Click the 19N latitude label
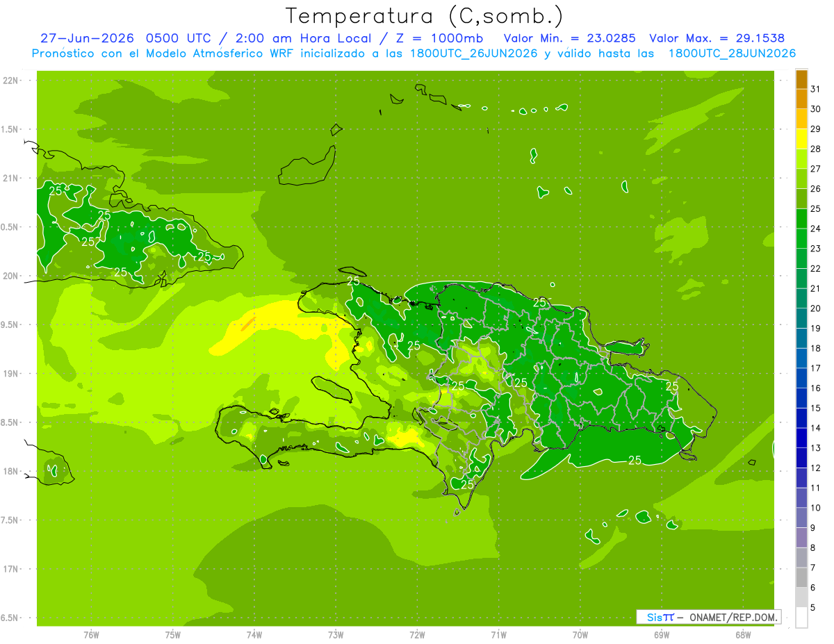 (x=10, y=373)
